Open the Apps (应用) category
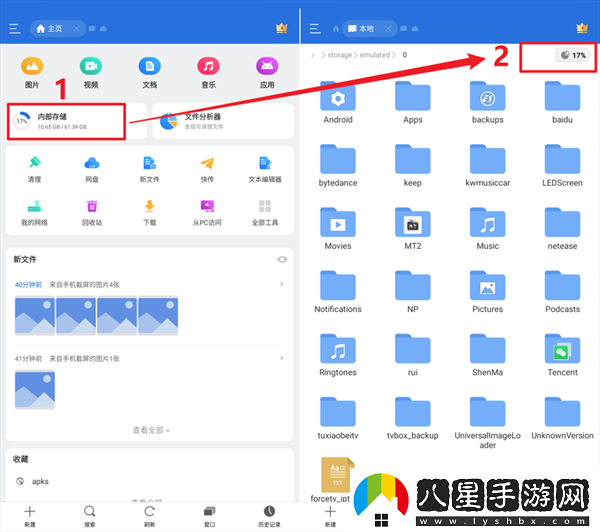The width and height of the screenshot is (600, 532). (x=267, y=73)
